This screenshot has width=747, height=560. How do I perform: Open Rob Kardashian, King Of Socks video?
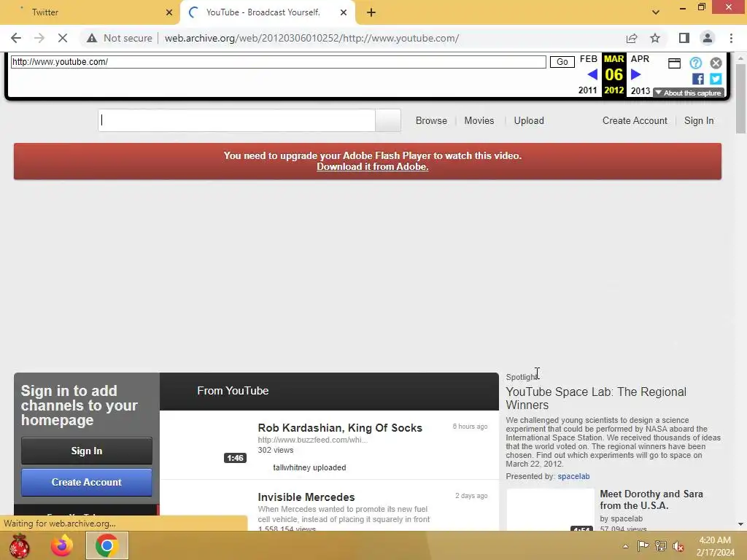tap(340, 427)
